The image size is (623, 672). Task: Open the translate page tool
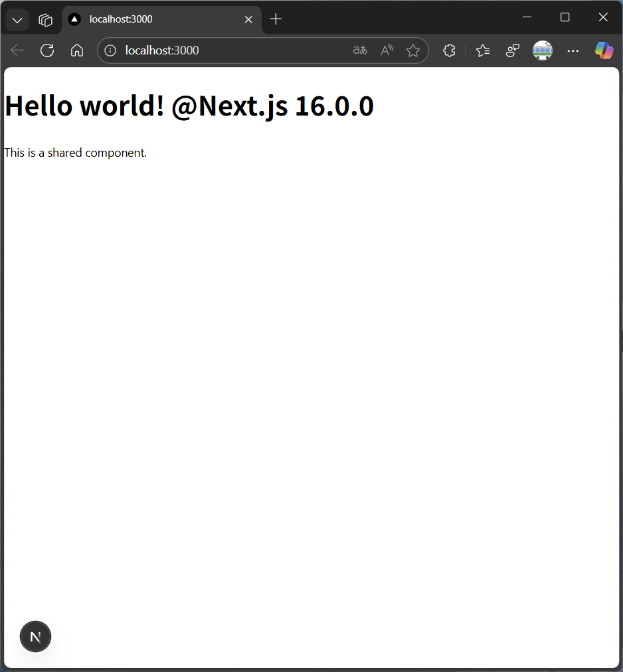tap(359, 50)
